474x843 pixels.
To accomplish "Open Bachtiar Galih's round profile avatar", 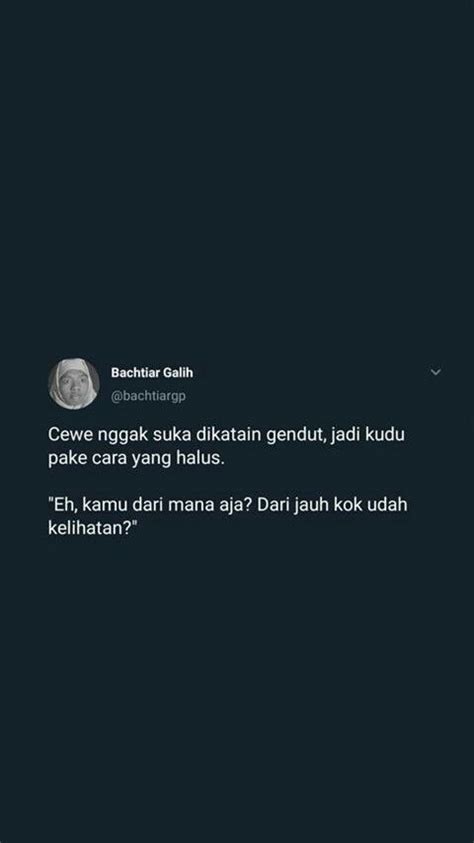I will pos(74,383).
